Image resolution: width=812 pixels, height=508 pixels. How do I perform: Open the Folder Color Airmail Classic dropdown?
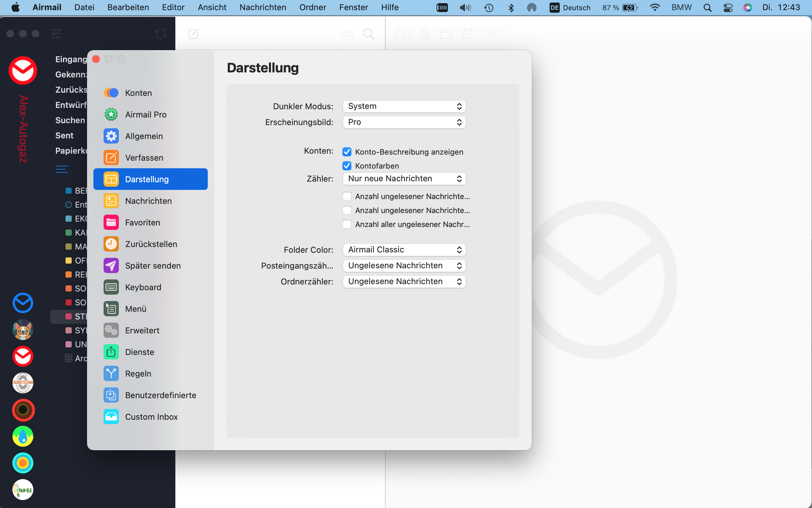pos(404,250)
